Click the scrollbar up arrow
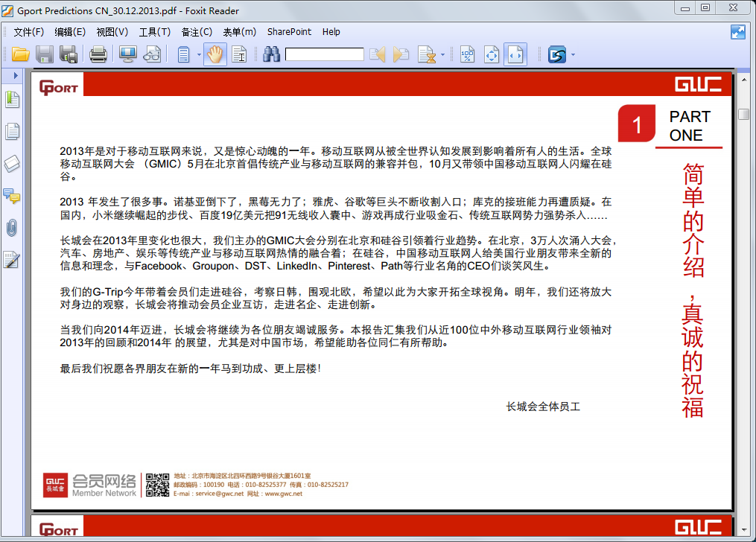756x542 pixels. 743,80
